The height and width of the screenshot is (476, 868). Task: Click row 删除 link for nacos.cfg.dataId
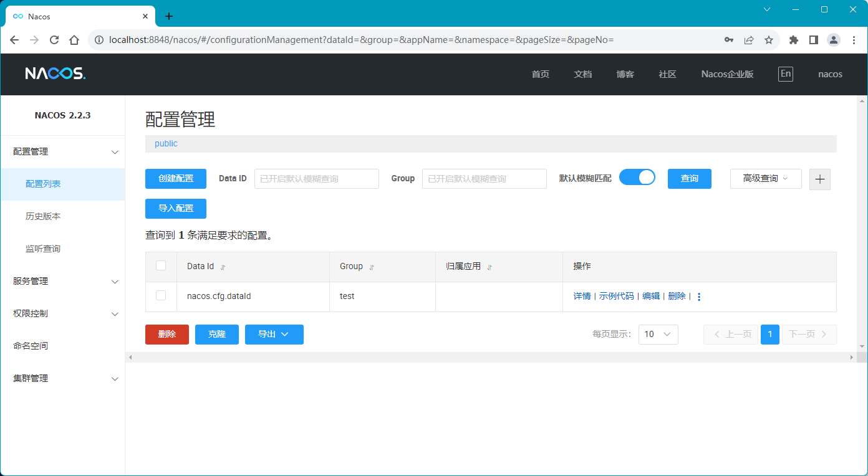pos(677,296)
